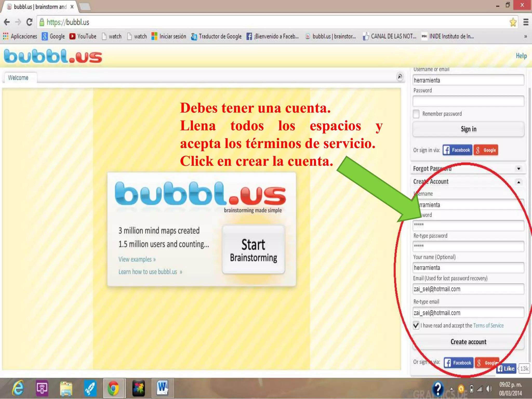Focus the sign-in Password field
The width and height of the screenshot is (532, 399).
tap(468, 101)
